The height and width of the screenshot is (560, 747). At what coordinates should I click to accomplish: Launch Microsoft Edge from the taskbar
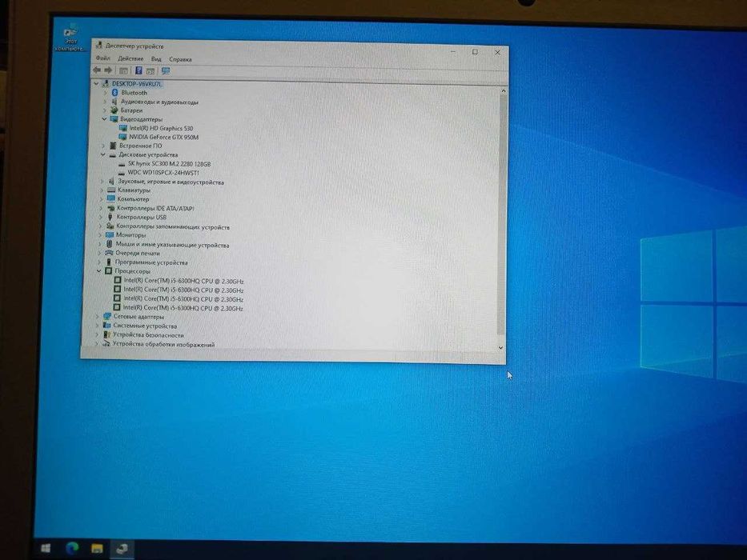point(72,548)
